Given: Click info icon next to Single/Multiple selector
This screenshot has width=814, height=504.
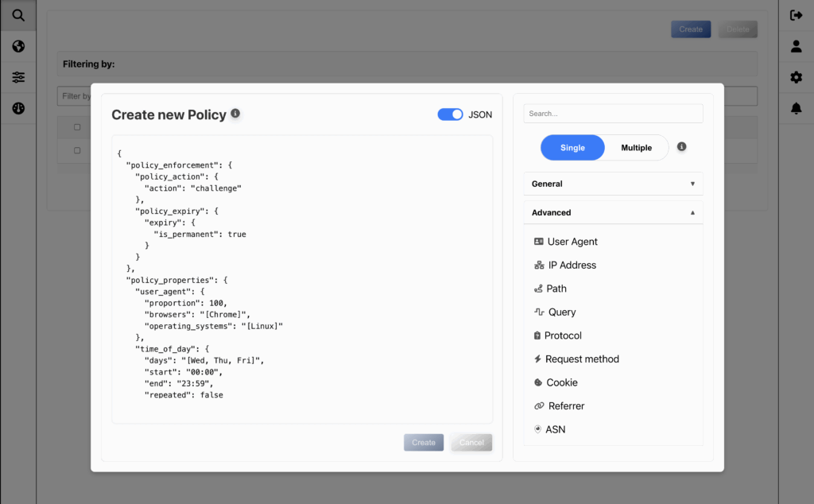Looking at the screenshot, I should [x=681, y=147].
